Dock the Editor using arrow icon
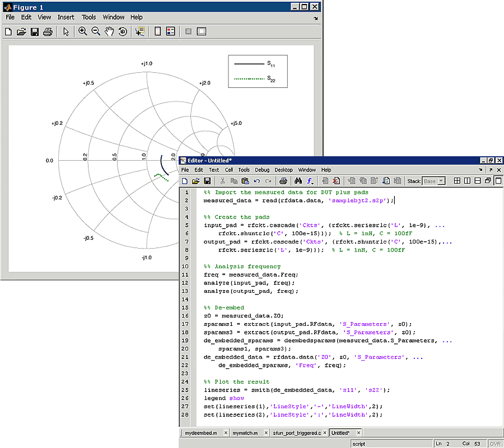504x448 pixels. tap(480, 170)
